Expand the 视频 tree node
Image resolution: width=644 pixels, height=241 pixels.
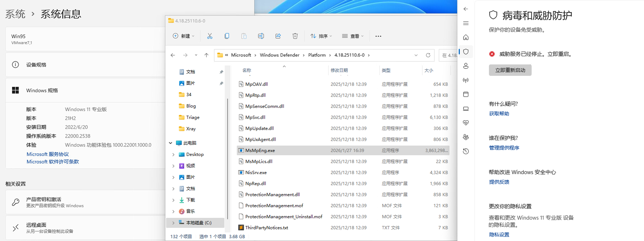pos(173,166)
